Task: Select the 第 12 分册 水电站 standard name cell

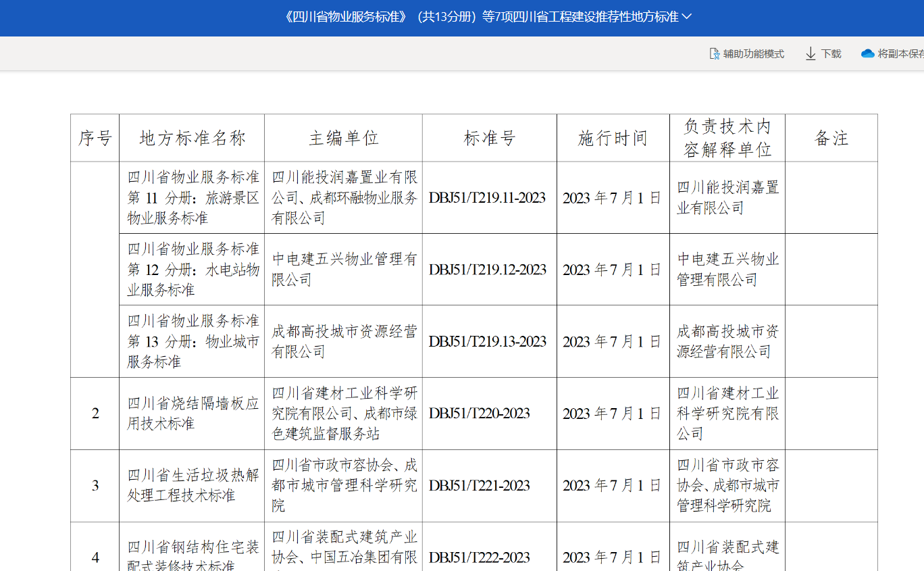Action: point(192,270)
